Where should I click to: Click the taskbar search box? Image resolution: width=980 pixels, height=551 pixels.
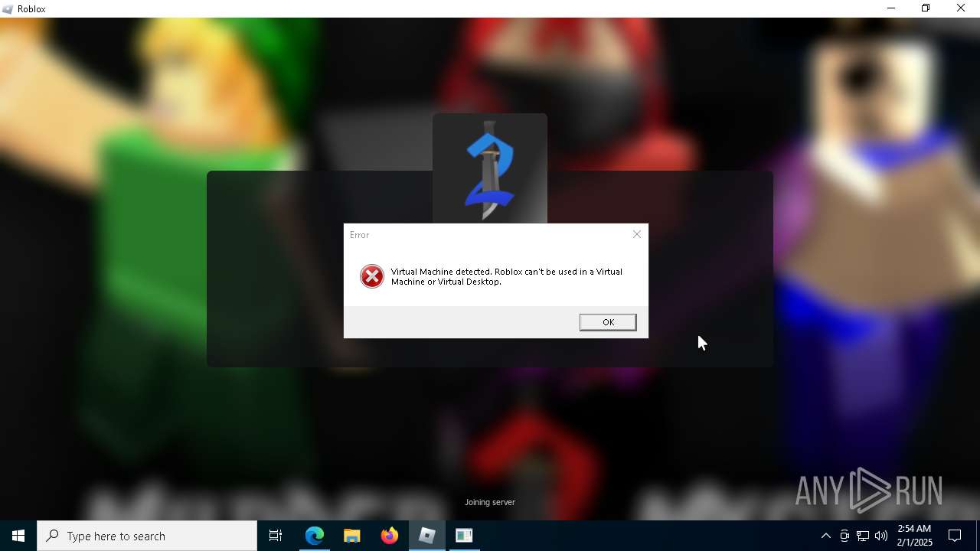(147, 536)
